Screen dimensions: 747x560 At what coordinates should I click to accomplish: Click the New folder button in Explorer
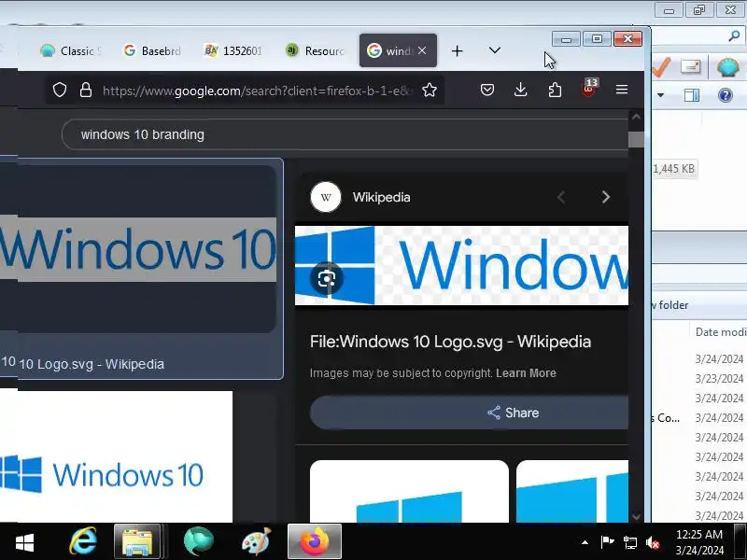click(669, 305)
